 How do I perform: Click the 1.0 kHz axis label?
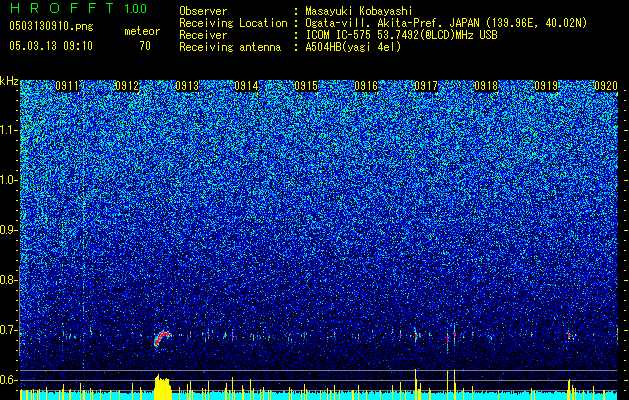8,181
